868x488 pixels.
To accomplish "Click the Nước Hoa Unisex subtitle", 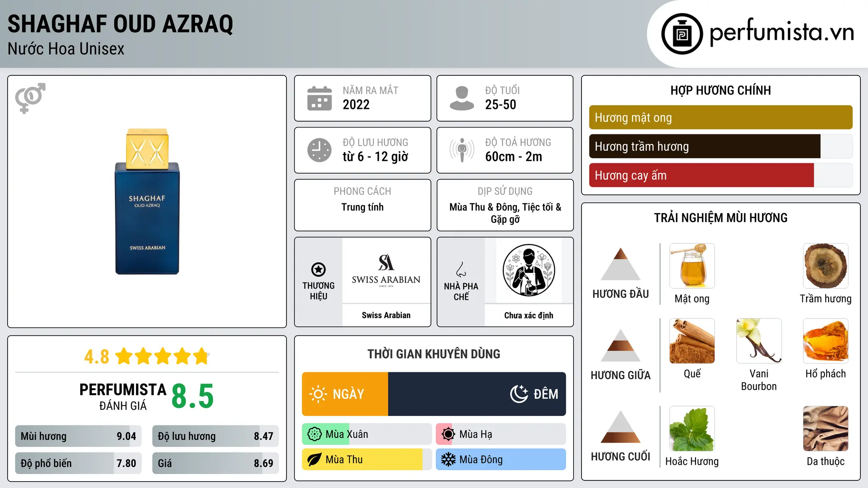I will coord(66,49).
